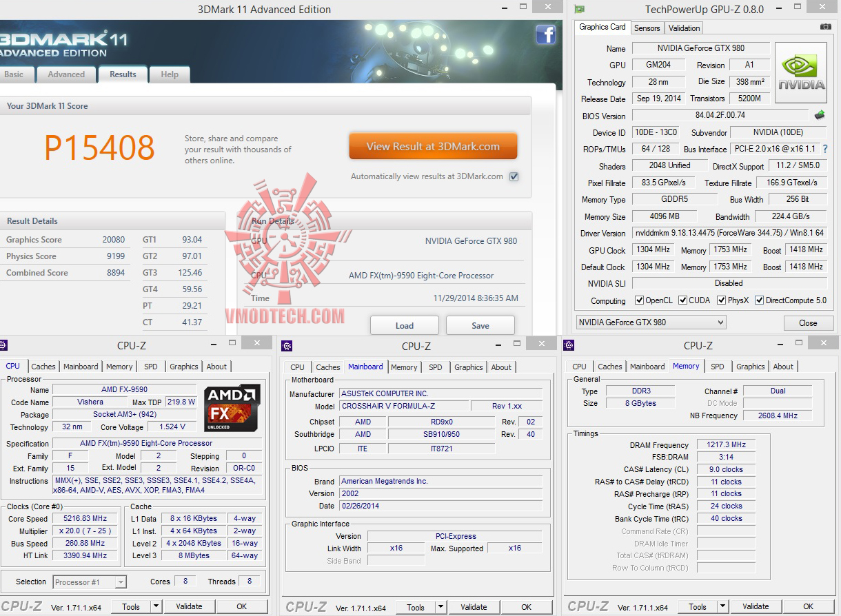This screenshot has height=616, width=841.
Task: Open the Processor #1 selection dropdown
Action: click(x=90, y=582)
